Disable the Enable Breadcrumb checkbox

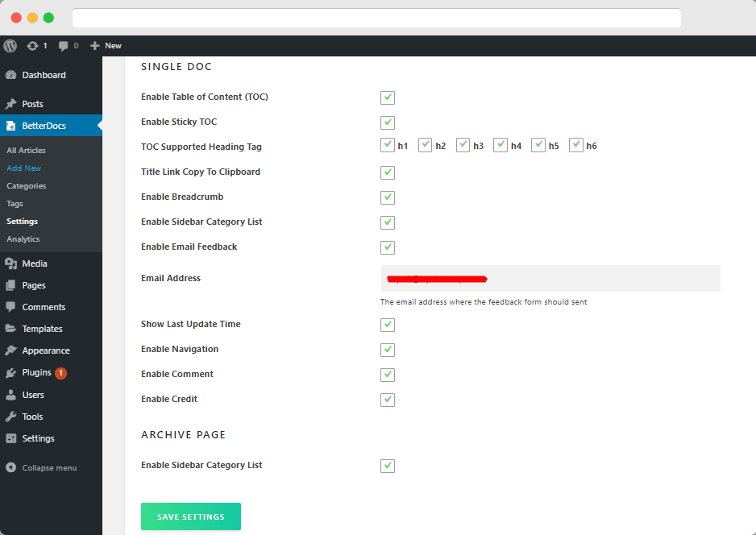388,197
